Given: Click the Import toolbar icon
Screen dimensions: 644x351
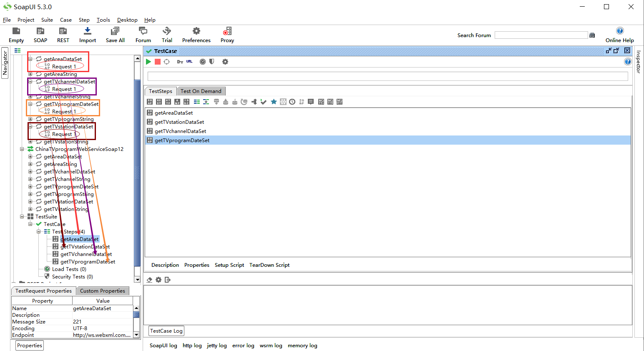Looking at the screenshot, I should click(88, 35).
